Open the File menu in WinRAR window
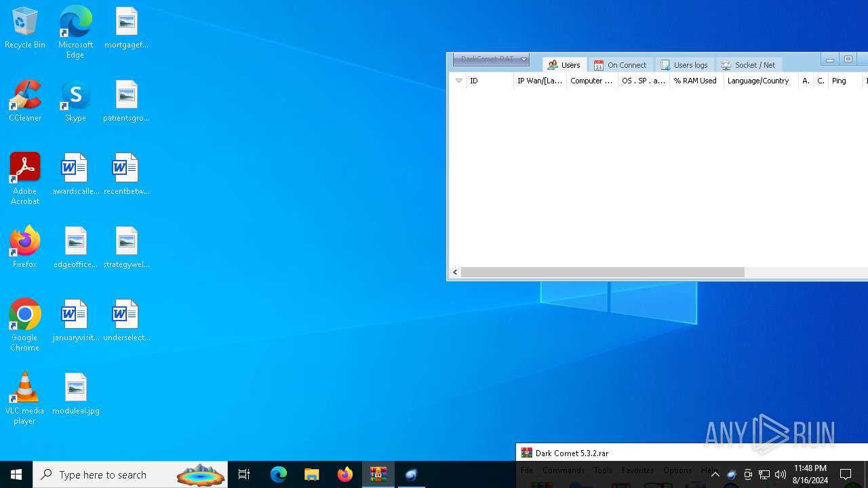 [527, 470]
